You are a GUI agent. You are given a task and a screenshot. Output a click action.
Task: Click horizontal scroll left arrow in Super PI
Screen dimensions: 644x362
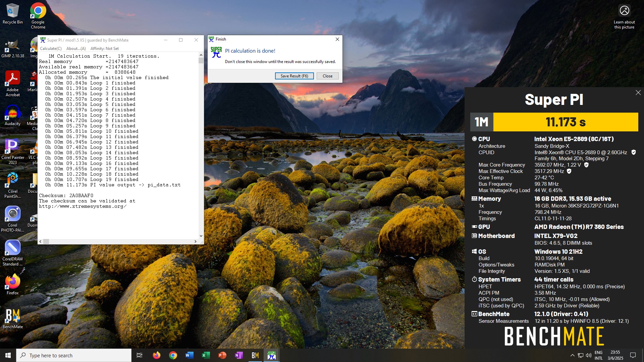(41, 241)
